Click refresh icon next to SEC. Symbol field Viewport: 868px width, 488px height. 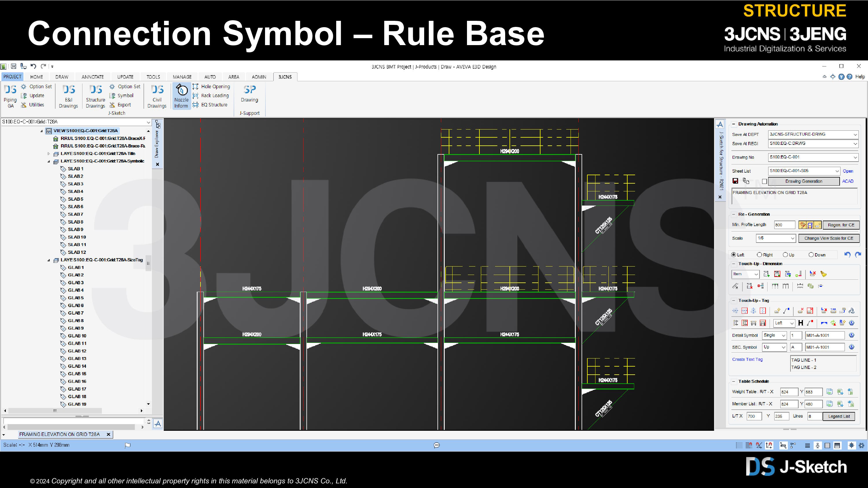tap(852, 347)
